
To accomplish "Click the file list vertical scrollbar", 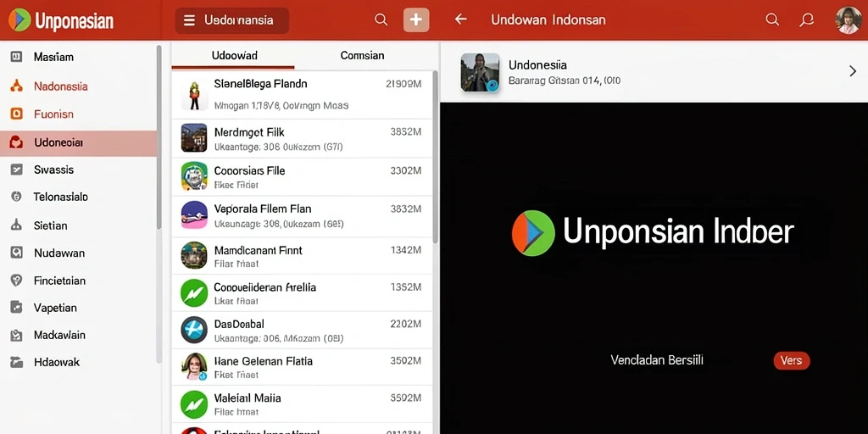I will (x=435, y=157).
